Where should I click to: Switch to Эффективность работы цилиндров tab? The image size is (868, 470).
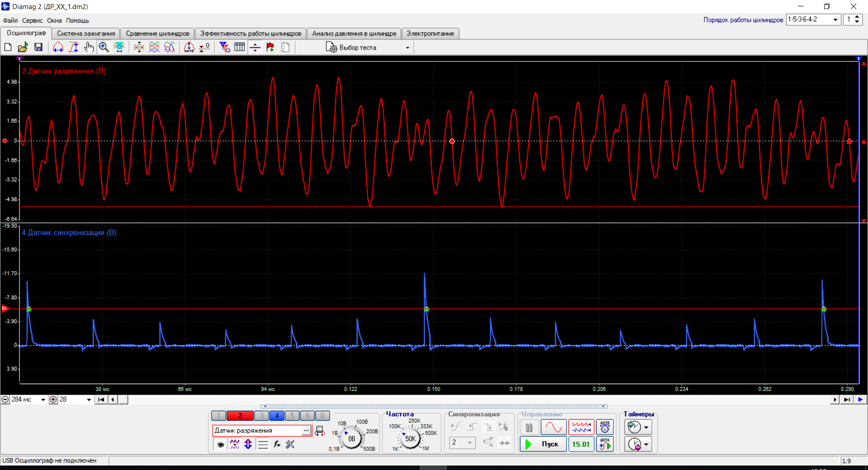tap(250, 33)
